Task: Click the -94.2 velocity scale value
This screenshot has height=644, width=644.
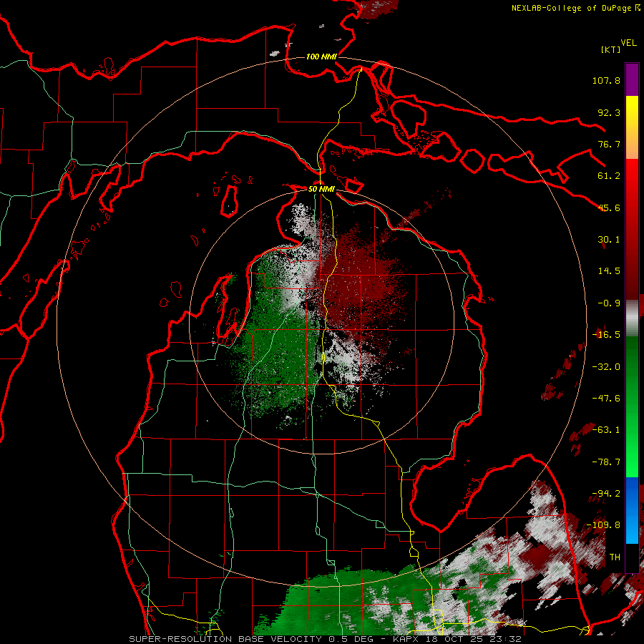Action: (606, 494)
